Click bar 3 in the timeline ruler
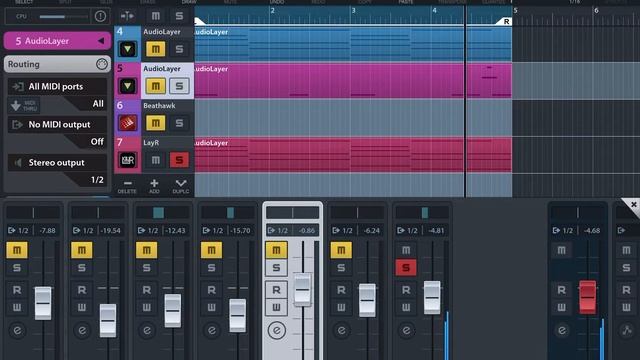 point(353,11)
